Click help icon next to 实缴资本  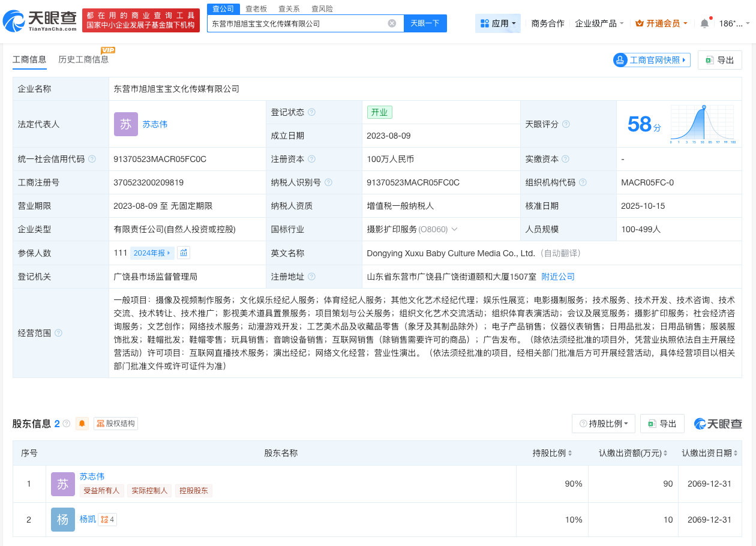click(x=565, y=159)
